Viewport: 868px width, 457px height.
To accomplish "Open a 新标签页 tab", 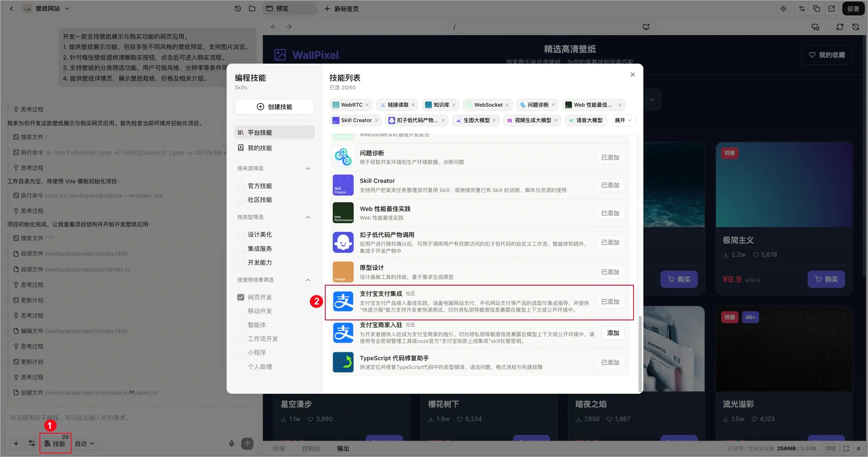I will (341, 9).
